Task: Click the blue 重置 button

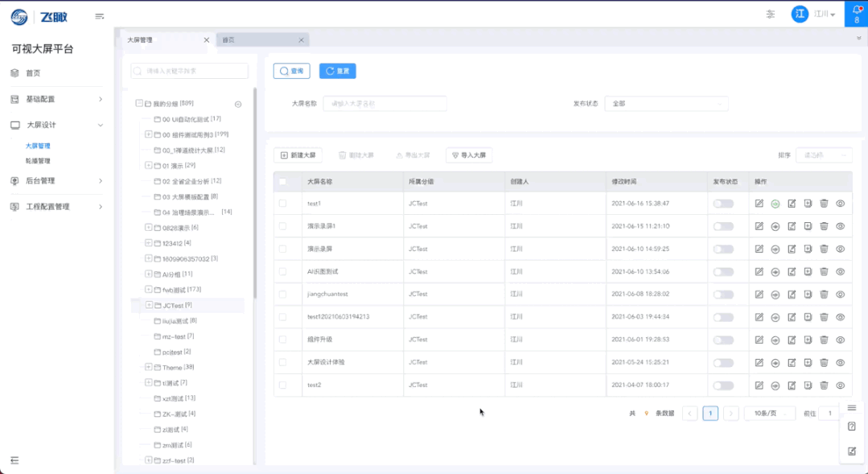Action: pyautogui.click(x=337, y=71)
